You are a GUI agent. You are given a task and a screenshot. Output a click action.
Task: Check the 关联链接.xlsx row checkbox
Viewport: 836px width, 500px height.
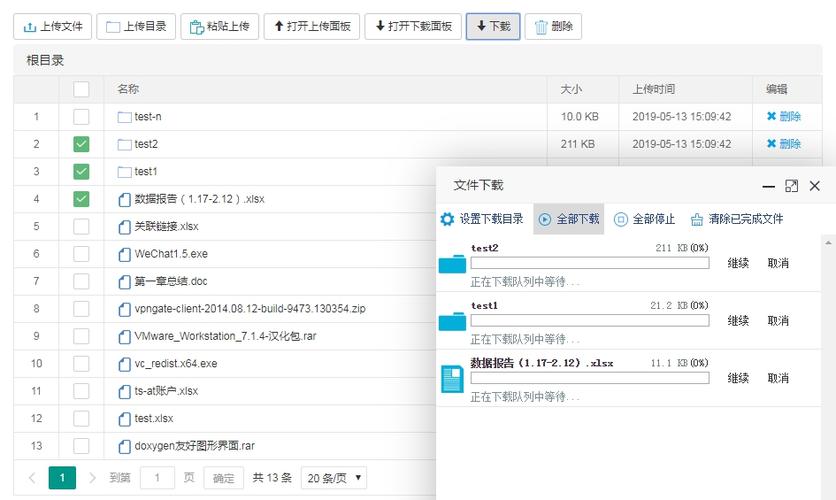(x=81, y=227)
